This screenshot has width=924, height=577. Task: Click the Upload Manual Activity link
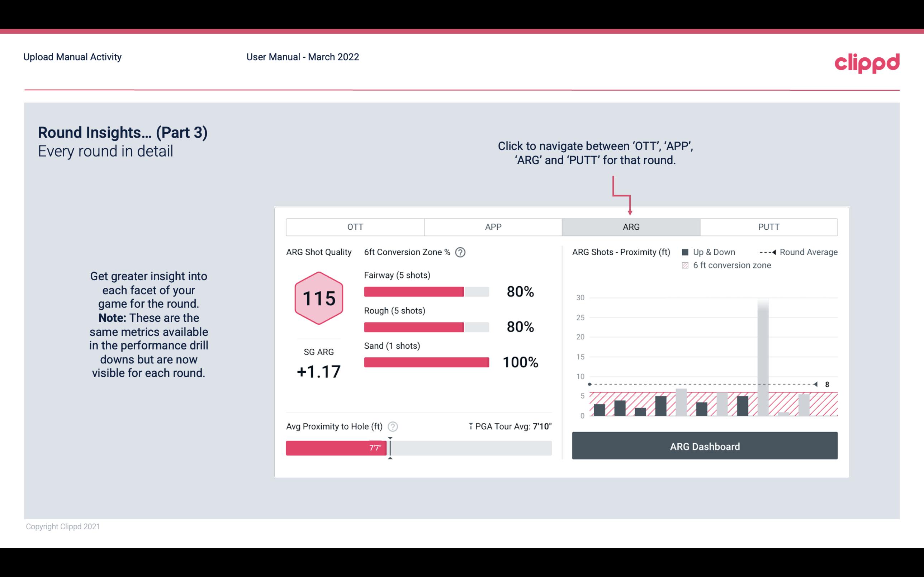coord(73,57)
